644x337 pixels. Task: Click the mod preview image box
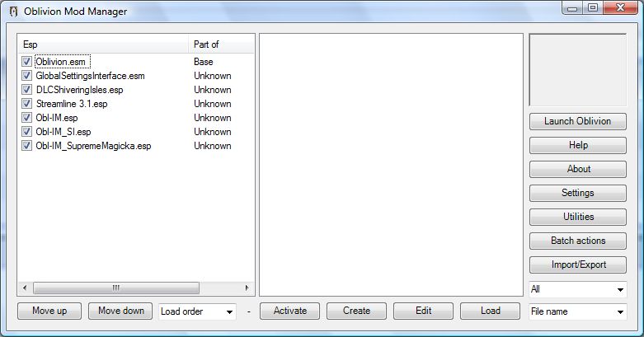(x=578, y=70)
